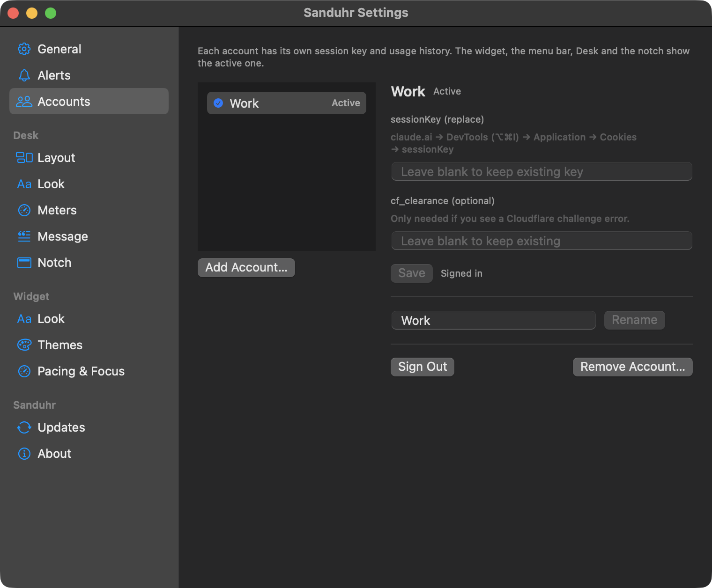The image size is (712, 588).
Task: Open the Meters section label
Action: 57,210
